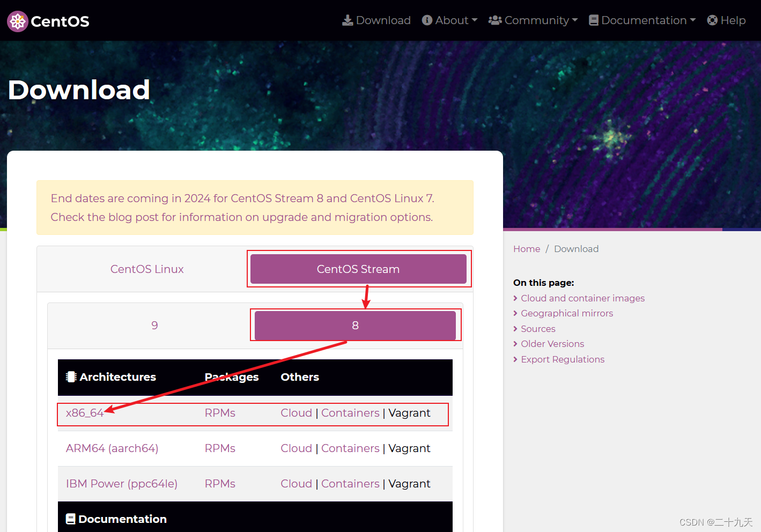The height and width of the screenshot is (532, 761).
Task: Click the Documentation book icon in navbar
Action: (x=594, y=20)
